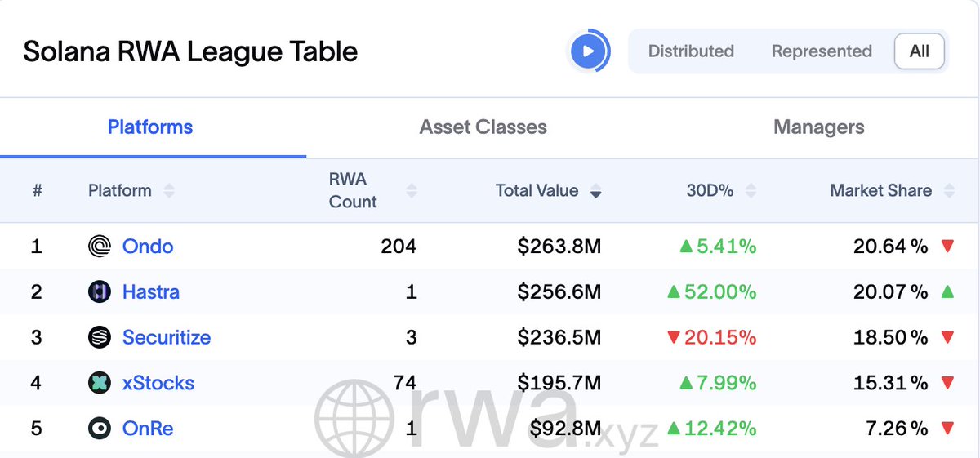Viewport: 980px width, 458px height.
Task: Click the RWA count 3 cell
Action: pos(411,338)
